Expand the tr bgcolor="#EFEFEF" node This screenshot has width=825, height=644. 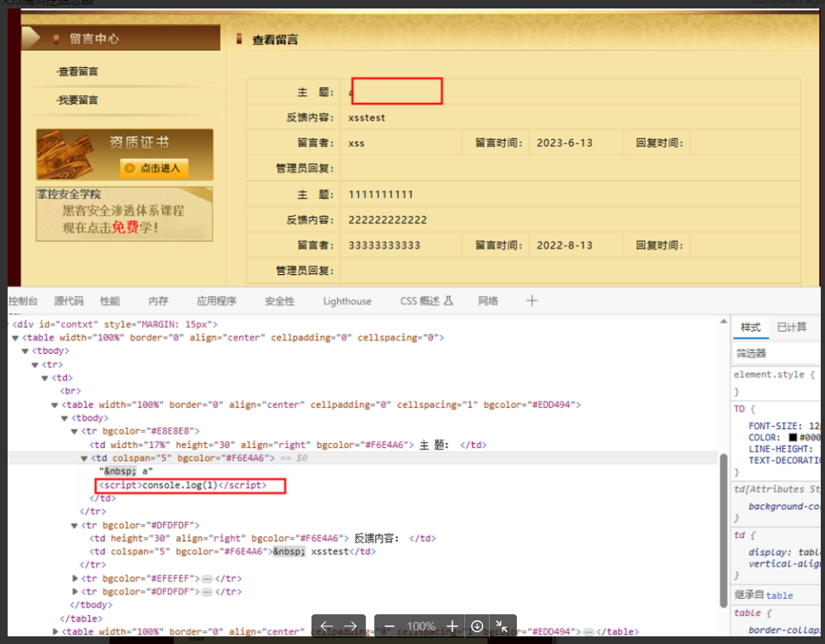tap(75, 578)
